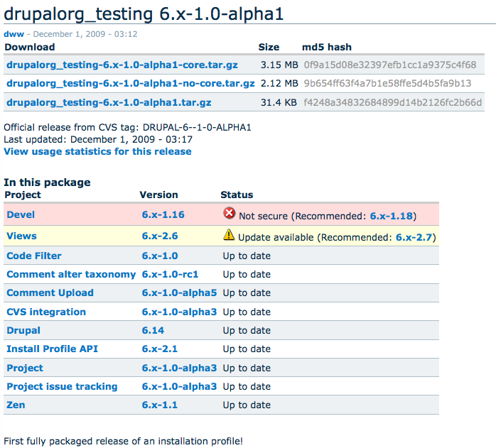The image size is (496, 448).
Task: Open Comment Upload version 6.x-1.0-alpha5
Action: (x=179, y=293)
